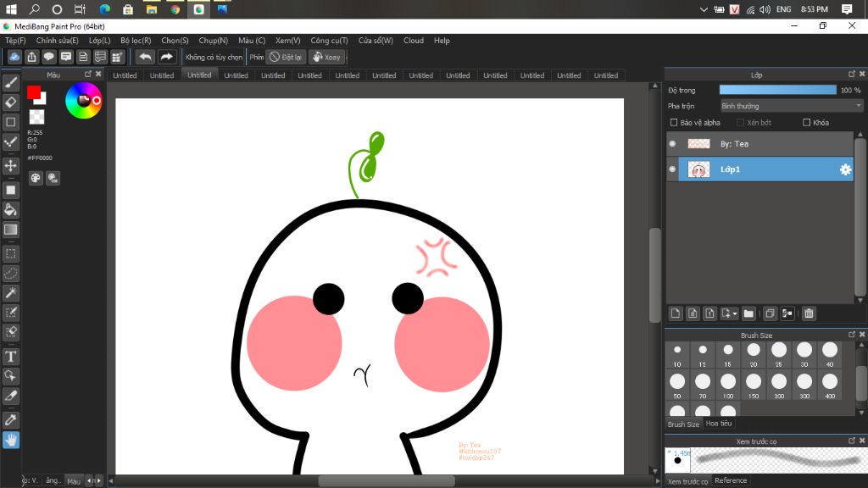Select the Eraser tool

pyautogui.click(x=11, y=103)
